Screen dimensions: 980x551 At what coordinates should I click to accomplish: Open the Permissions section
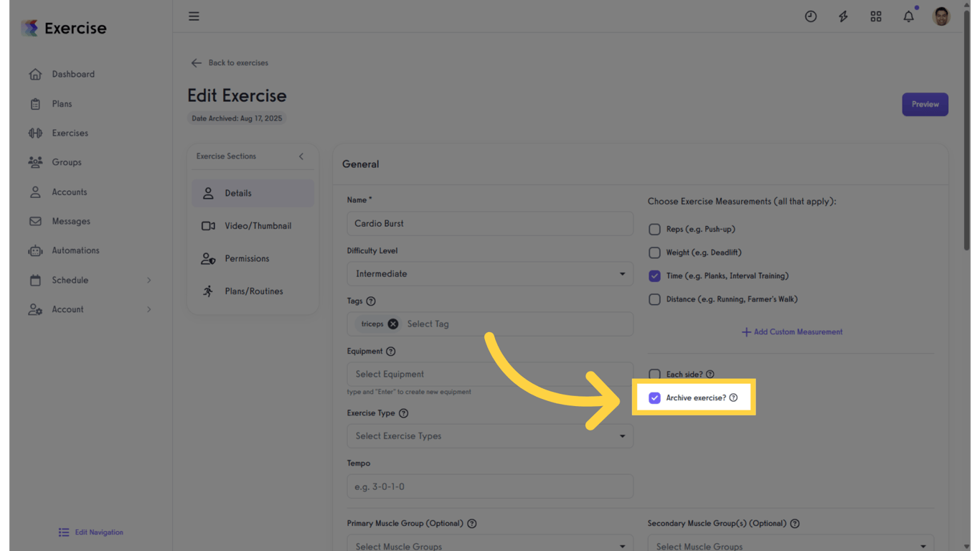(x=247, y=258)
